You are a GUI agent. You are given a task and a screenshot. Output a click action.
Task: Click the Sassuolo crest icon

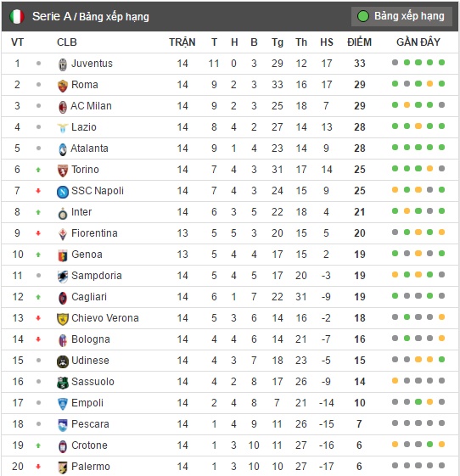63,383
